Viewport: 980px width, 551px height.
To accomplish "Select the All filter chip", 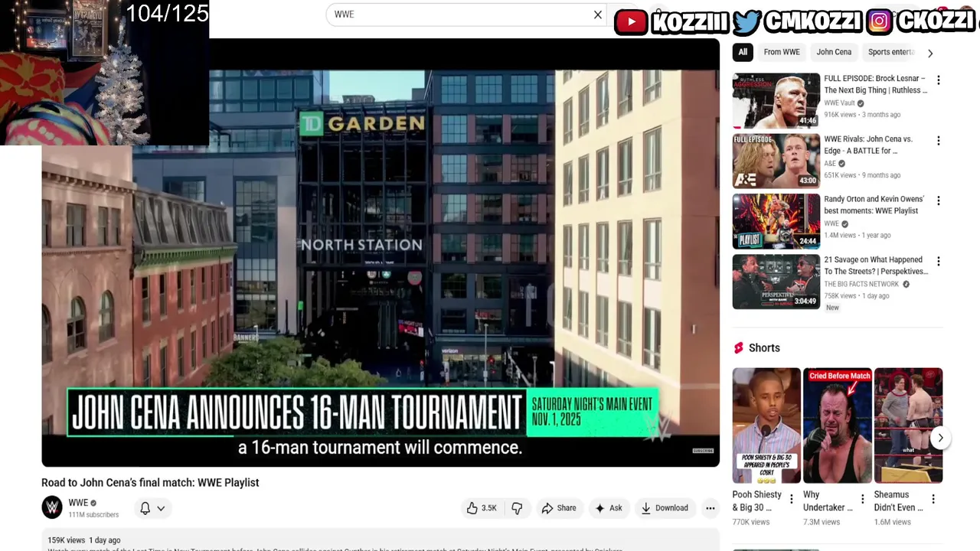I will coord(743,52).
